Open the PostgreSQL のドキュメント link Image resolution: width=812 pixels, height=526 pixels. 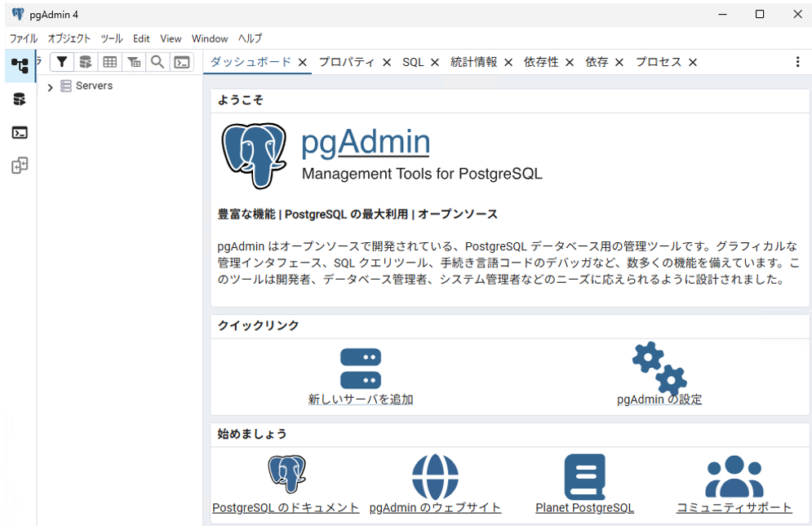click(x=286, y=508)
